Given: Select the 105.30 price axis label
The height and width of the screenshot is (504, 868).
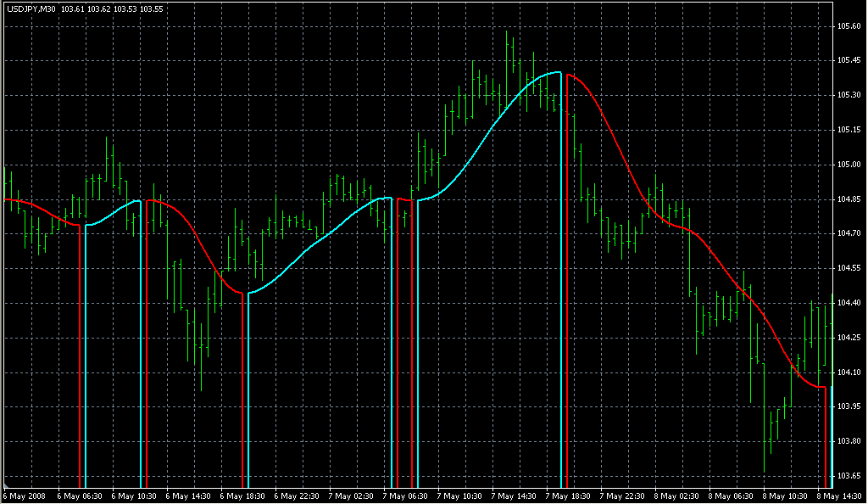Looking at the screenshot, I should pyautogui.click(x=849, y=95).
